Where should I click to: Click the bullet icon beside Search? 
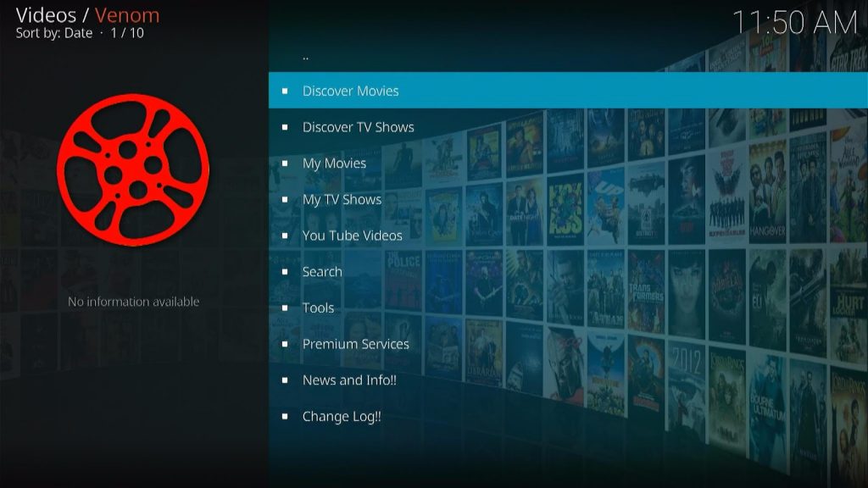(285, 272)
